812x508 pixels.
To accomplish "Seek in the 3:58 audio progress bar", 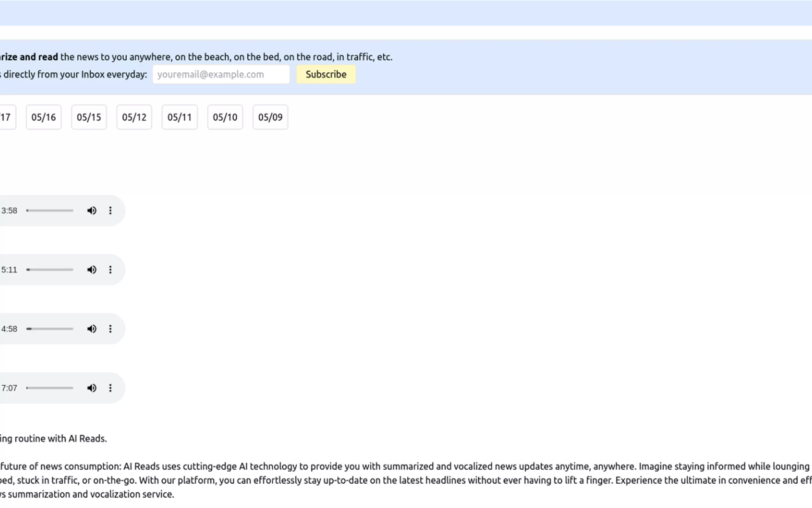I will pyautogui.click(x=50, y=211).
